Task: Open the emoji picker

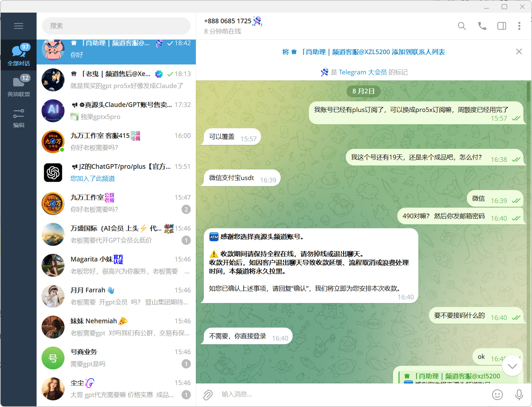Action: point(497,395)
